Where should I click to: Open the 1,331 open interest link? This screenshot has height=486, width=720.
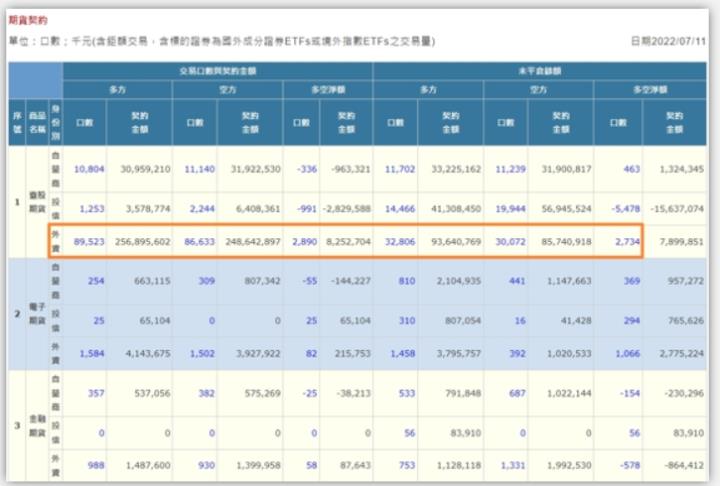(513, 465)
